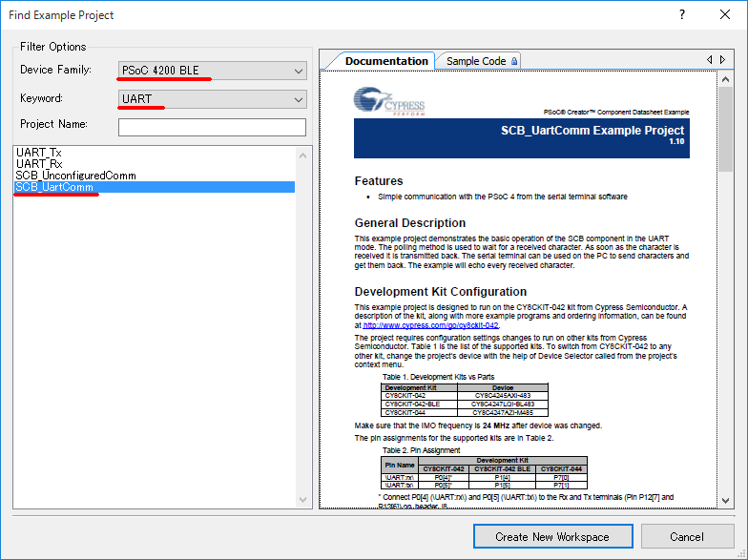Switch to the Sample Code tab
748x560 pixels.
pyautogui.click(x=479, y=61)
